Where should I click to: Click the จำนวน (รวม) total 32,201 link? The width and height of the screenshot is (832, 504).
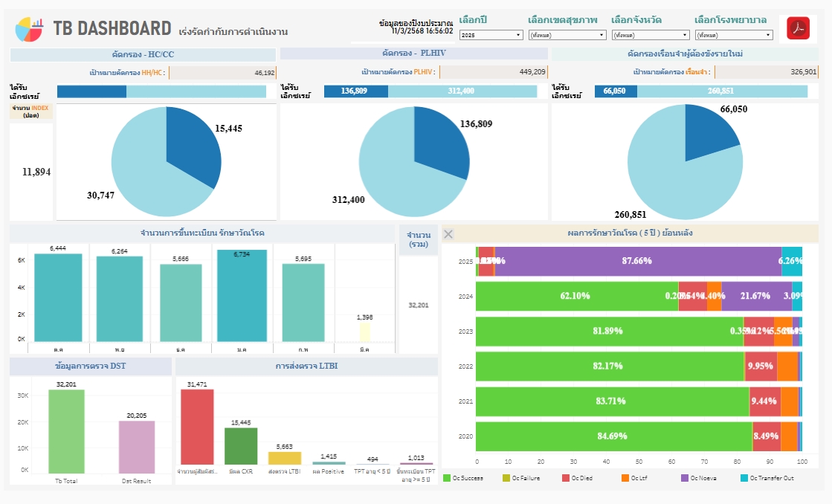click(x=419, y=303)
